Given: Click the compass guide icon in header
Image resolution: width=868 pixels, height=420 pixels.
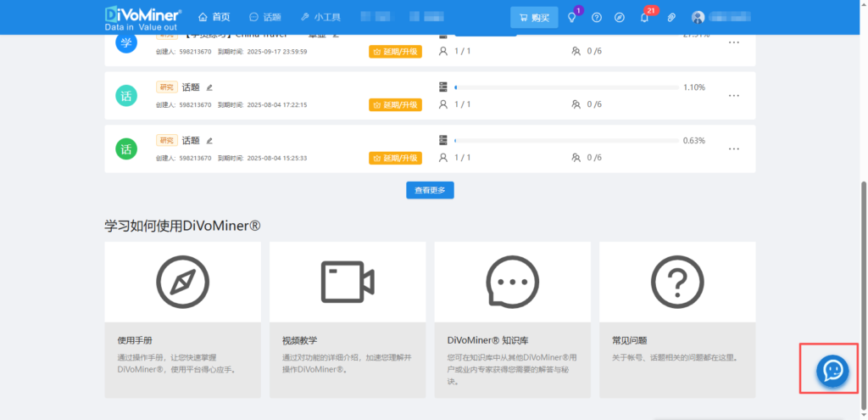Looking at the screenshot, I should pos(620,17).
